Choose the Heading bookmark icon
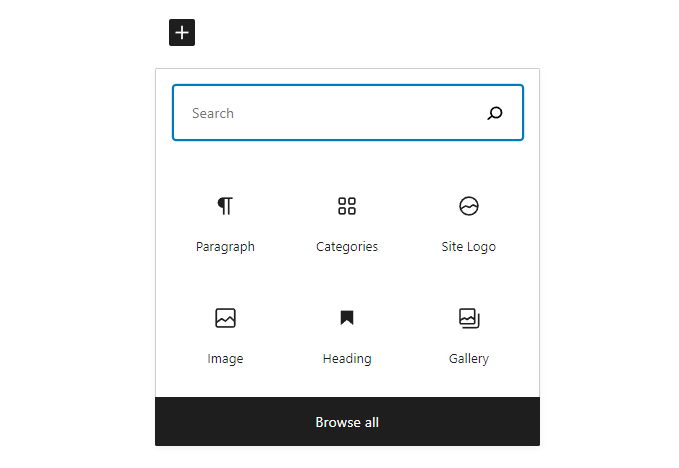 click(x=347, y=318)
